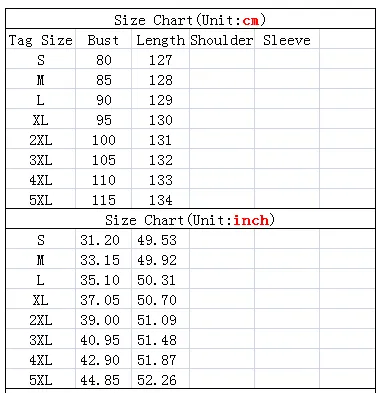Select the length value 130 cell
379x393 pixels.
[x=160, y=120]
